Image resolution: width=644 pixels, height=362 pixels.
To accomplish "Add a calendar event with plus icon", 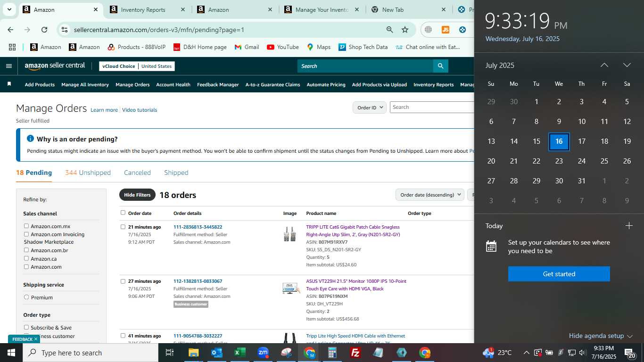I will [x=629, y=226].
